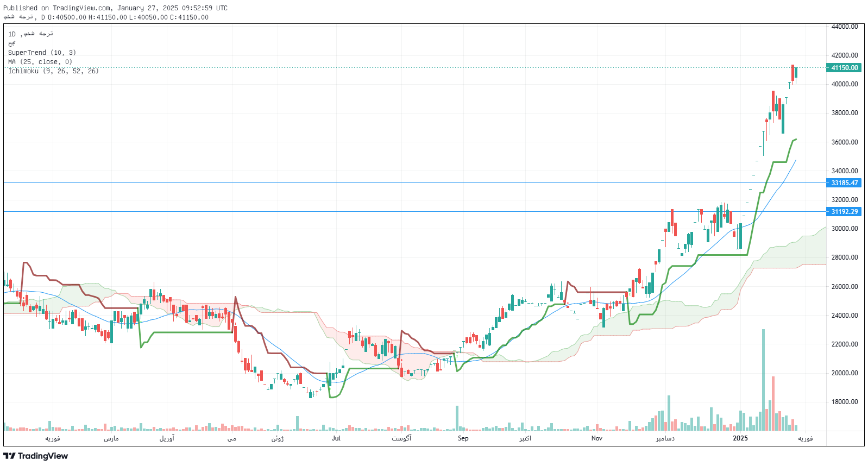Viewport: 868px width, 466px height.
Task: Select the MA (25, close, 0) indicator label
Action: [x=40, y=62]
